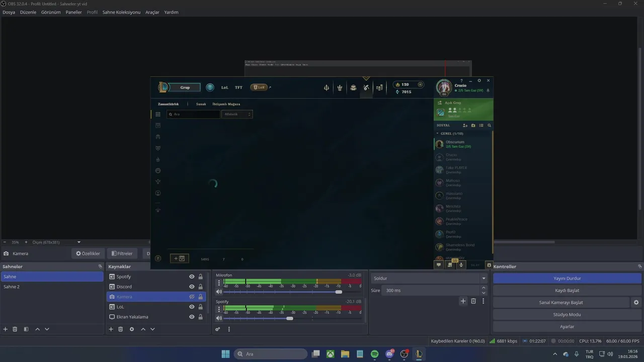644x362 pixels.
Task: Open Alfabetik sort dropdown in League client
Action: 237,114
